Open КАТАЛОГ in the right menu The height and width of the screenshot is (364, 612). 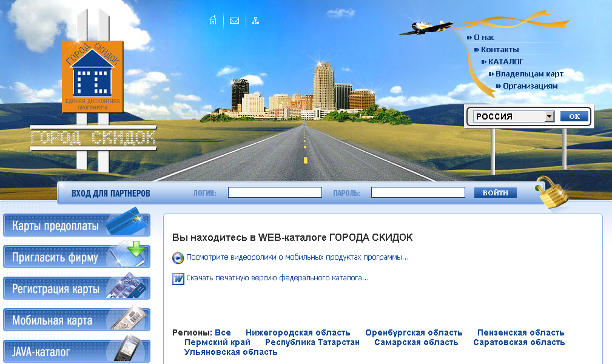click(504, 61)
